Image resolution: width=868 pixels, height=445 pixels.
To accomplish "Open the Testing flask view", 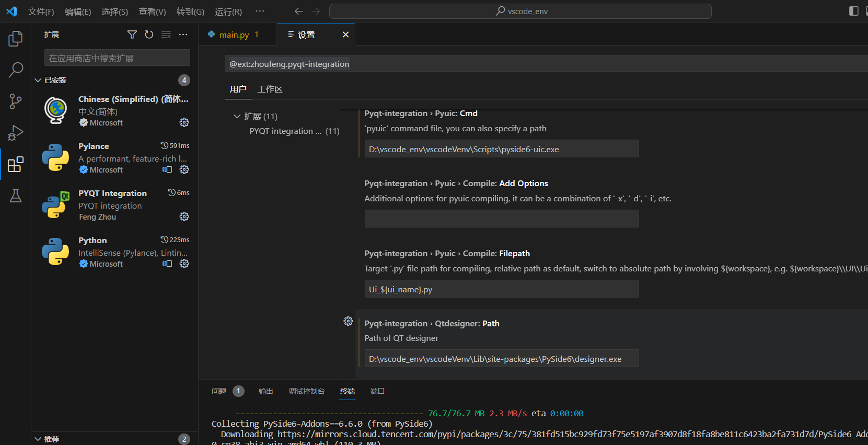I will (x=16, y=196).
